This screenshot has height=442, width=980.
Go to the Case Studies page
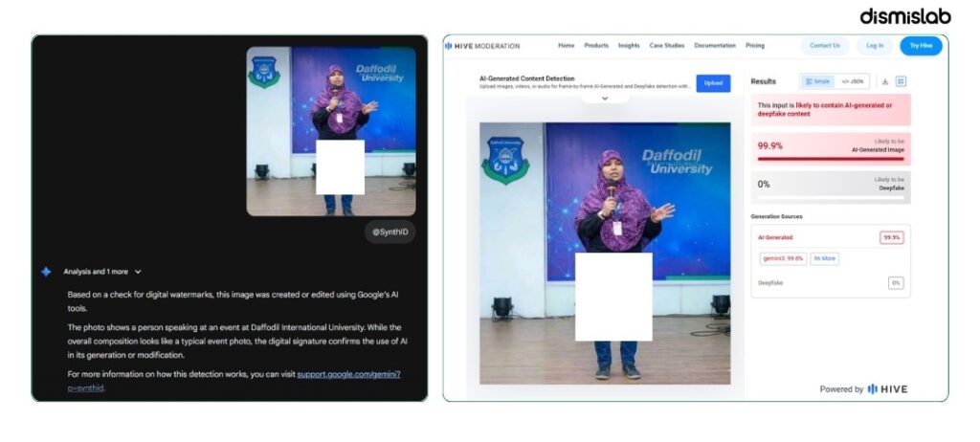(x=667, y=46)
